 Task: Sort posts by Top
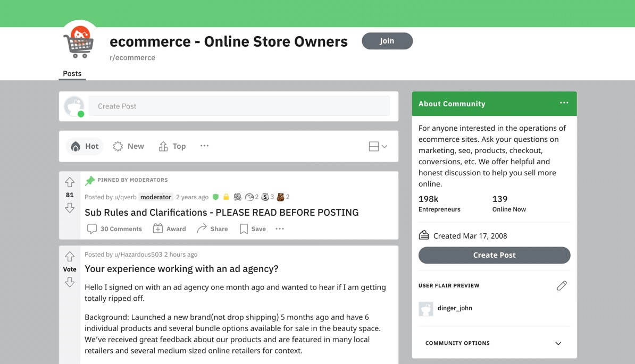172,146
